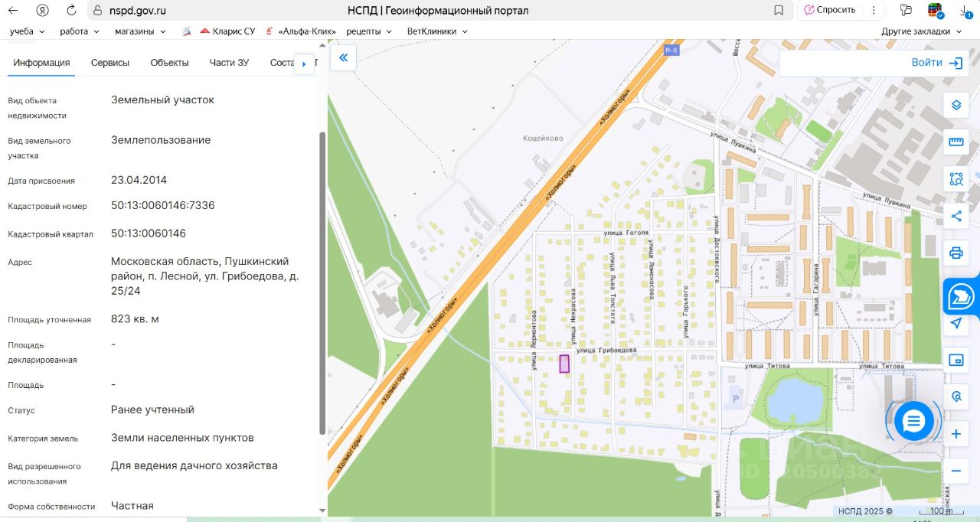The image size is (980, 522).
Task: Zoom in on the map
Action: click(955, 434)
